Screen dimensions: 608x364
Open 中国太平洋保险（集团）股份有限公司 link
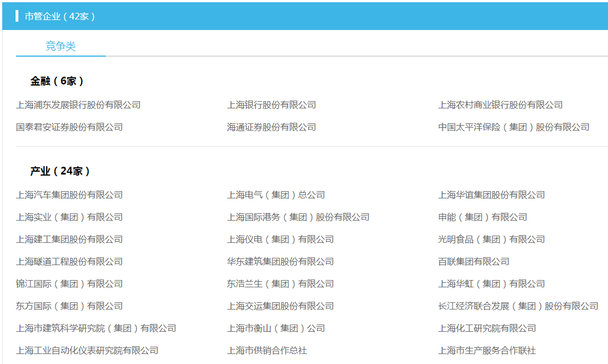pos(514,127)
